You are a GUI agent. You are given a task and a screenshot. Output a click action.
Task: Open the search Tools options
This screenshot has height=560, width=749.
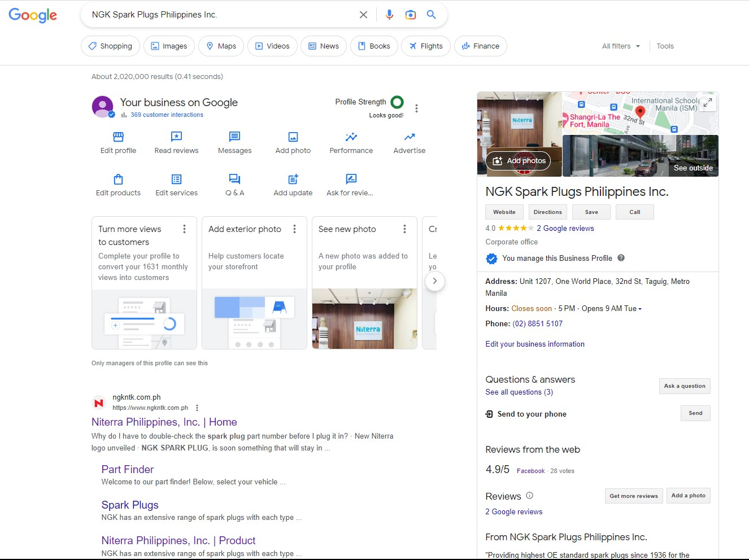click(x=665, y=46)
